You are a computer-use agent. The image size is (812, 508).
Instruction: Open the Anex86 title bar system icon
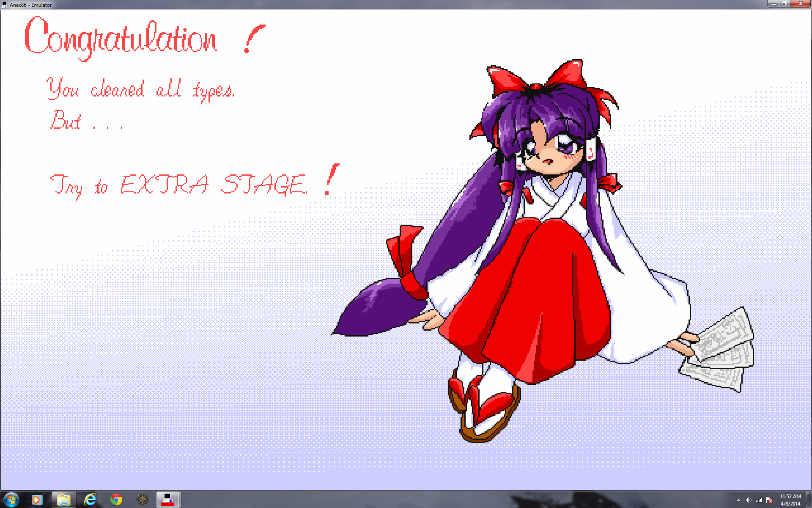tap(5, 5)
